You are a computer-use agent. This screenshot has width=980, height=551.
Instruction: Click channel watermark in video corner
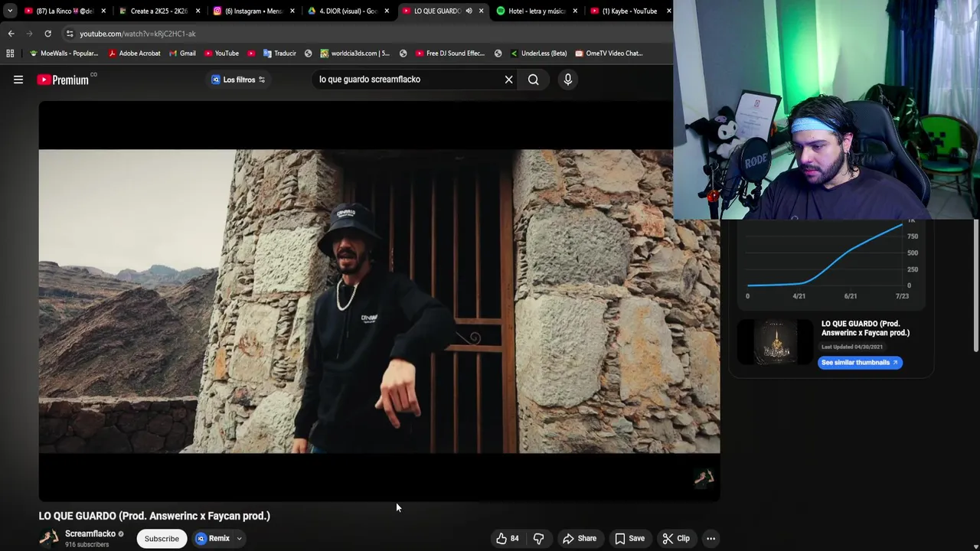point(704,478)
